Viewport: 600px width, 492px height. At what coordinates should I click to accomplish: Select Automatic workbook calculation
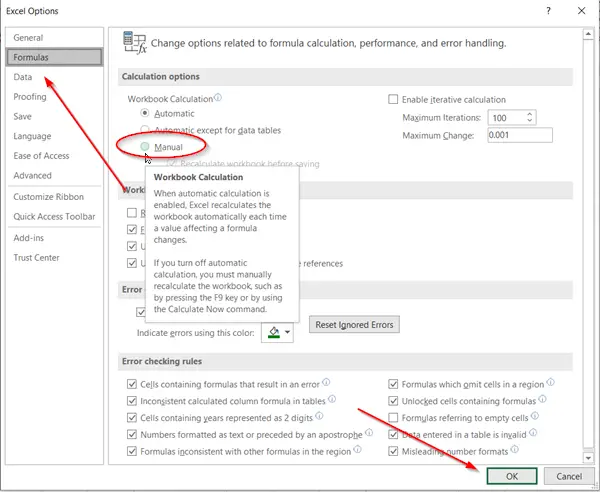pos(145,113)
